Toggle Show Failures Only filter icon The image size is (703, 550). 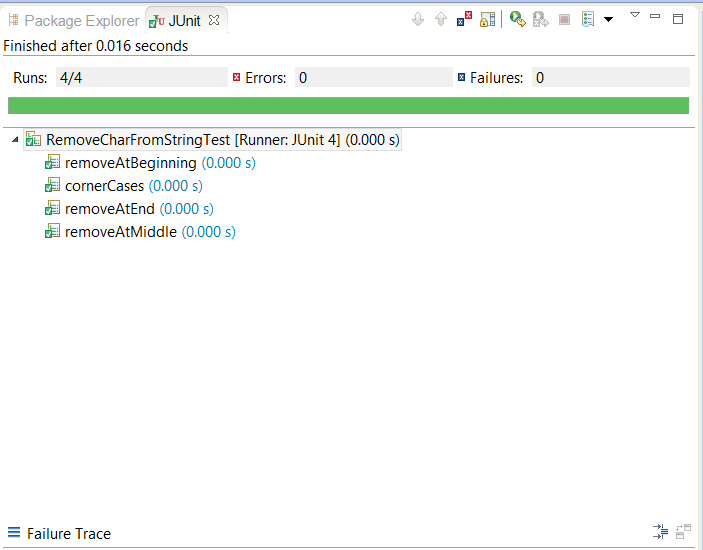tap(464, 19)
